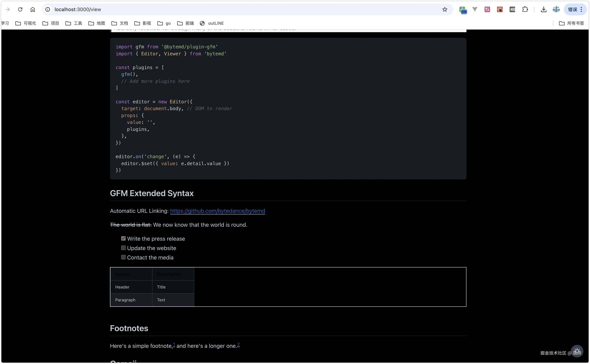Open the outLINE bookmark
Viewport: 590px width, 364px height.
pos(212,23)
